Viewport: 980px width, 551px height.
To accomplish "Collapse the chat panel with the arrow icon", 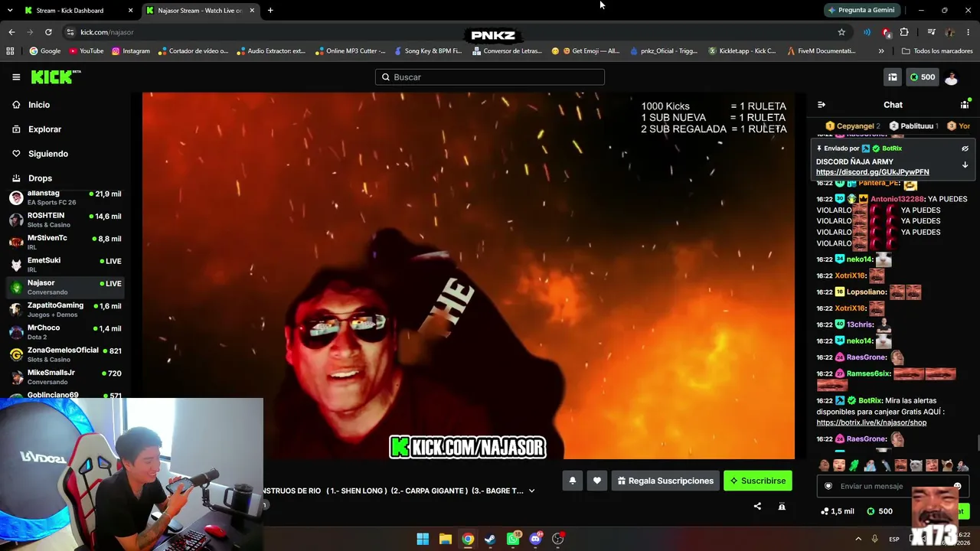I will [822, 105].
